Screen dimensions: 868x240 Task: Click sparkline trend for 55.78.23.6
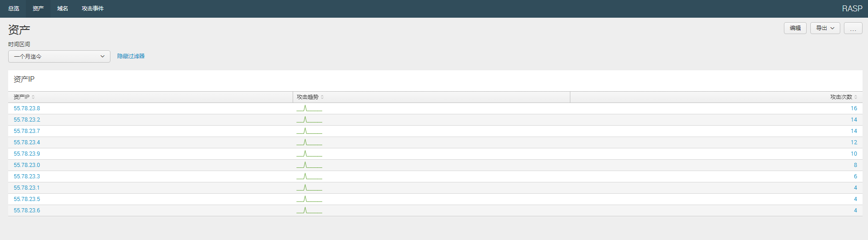click(309, 211)
